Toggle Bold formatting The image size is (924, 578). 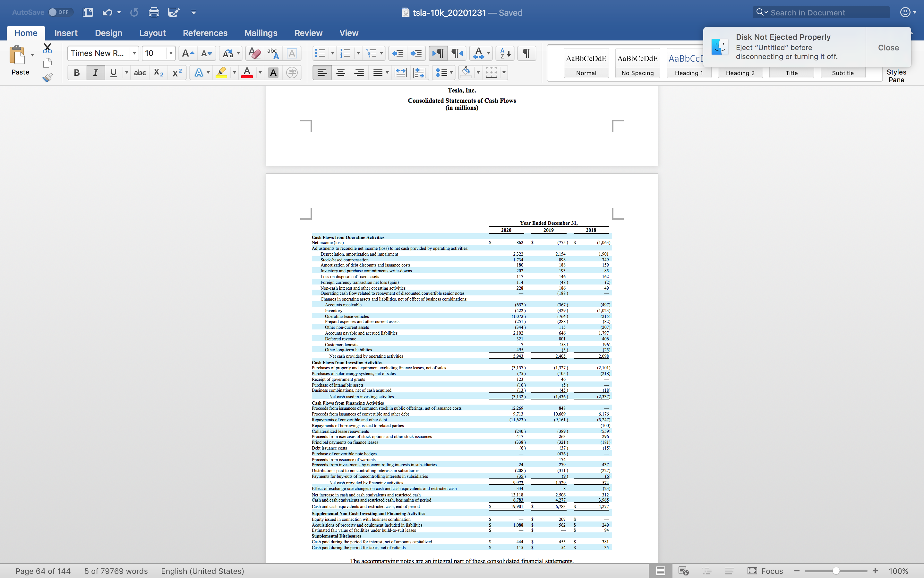click(77, 72)
